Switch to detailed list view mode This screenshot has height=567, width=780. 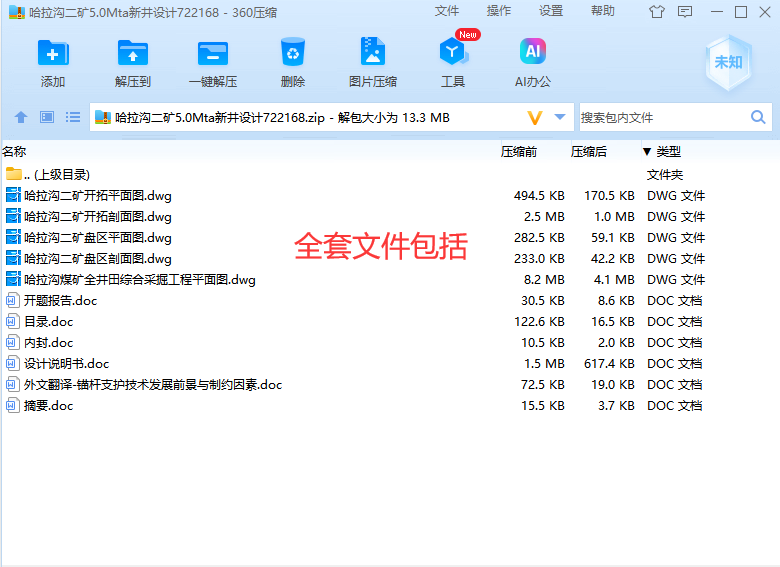click(x=73, y=117)
